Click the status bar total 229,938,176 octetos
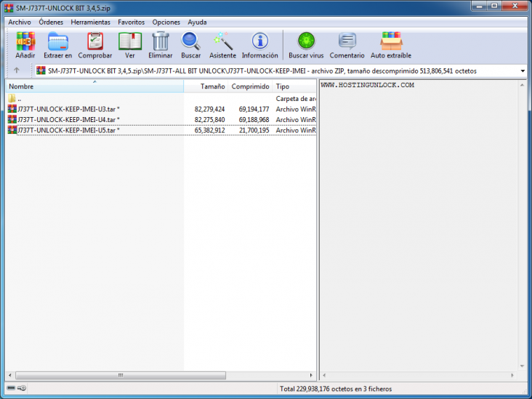 pos(336,389)
